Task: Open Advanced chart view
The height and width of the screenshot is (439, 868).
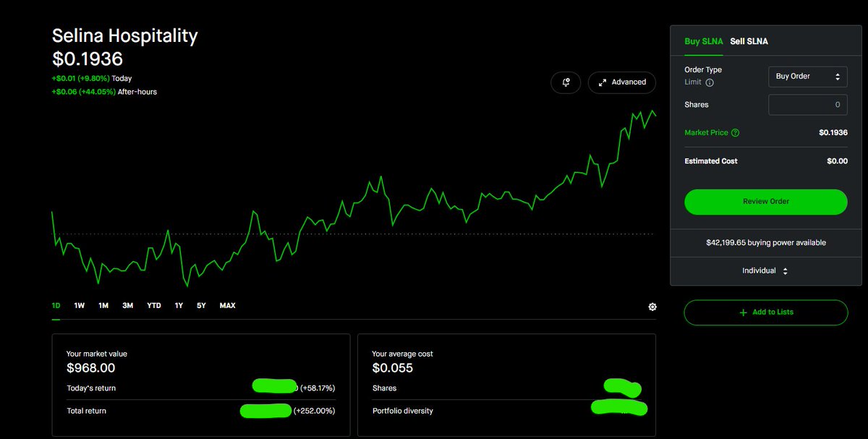Action: click(x=621, y=82)
